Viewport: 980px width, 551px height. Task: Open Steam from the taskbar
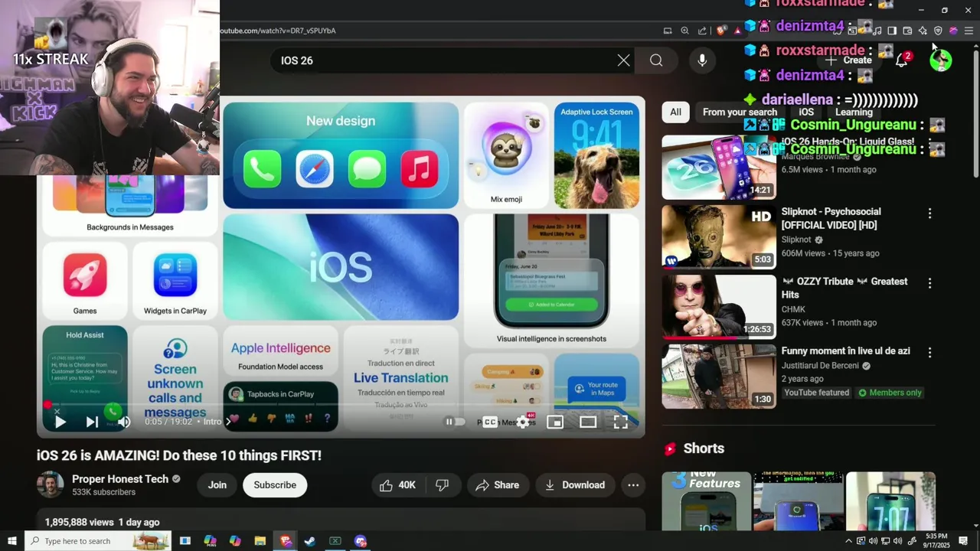pyautogui.click(x=310, y=541)
